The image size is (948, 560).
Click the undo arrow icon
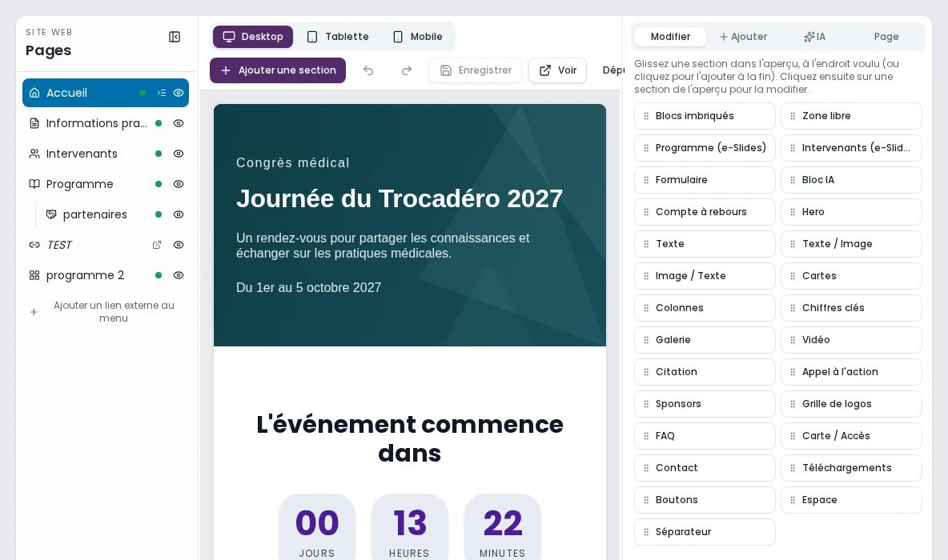(x=368, y=70)
